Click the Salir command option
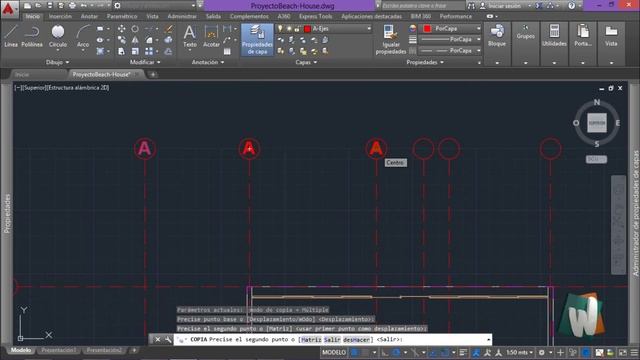The image size is (640, 360). pos(332,340)
